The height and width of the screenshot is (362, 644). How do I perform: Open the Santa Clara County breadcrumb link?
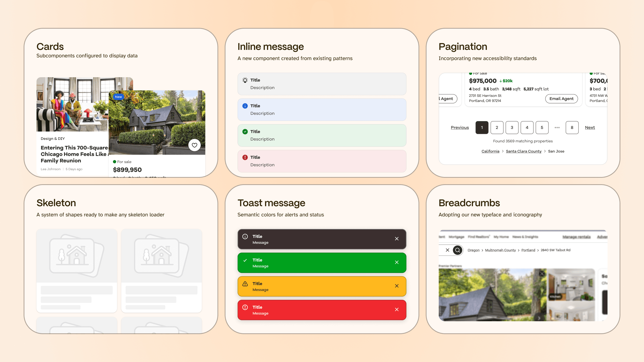coord(524,151)
